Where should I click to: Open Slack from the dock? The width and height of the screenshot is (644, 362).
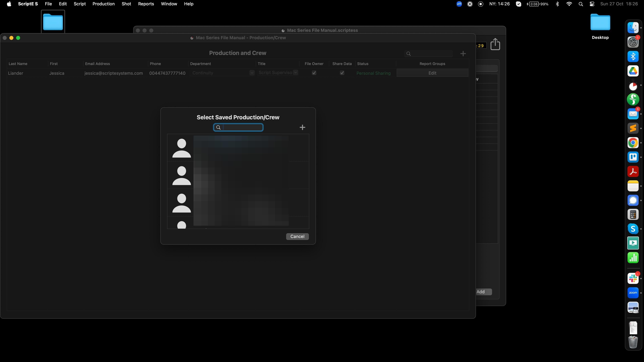click(633, 278)
